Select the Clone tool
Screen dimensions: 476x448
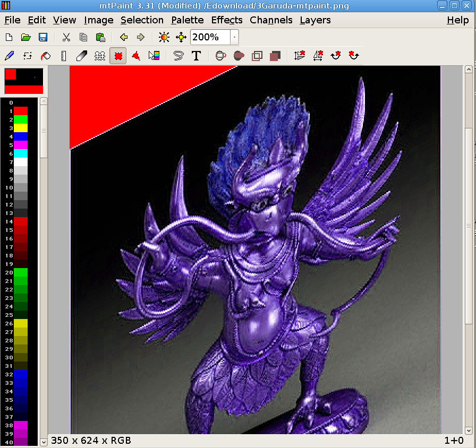[100, 56]
